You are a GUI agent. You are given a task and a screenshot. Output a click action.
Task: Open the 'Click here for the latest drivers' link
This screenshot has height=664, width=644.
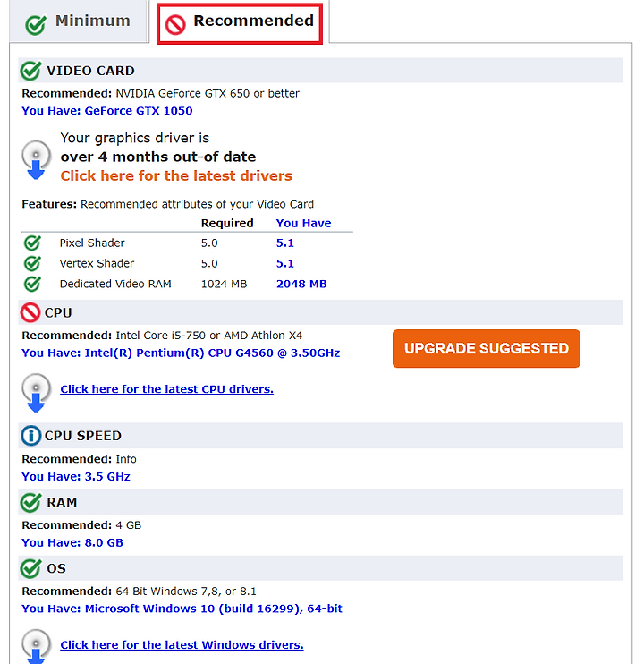click(176, 175)
